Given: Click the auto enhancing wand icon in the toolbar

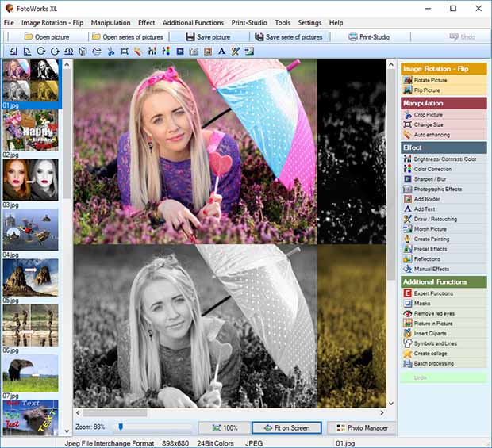Looking at the screenshot, I should coord(138,51).
